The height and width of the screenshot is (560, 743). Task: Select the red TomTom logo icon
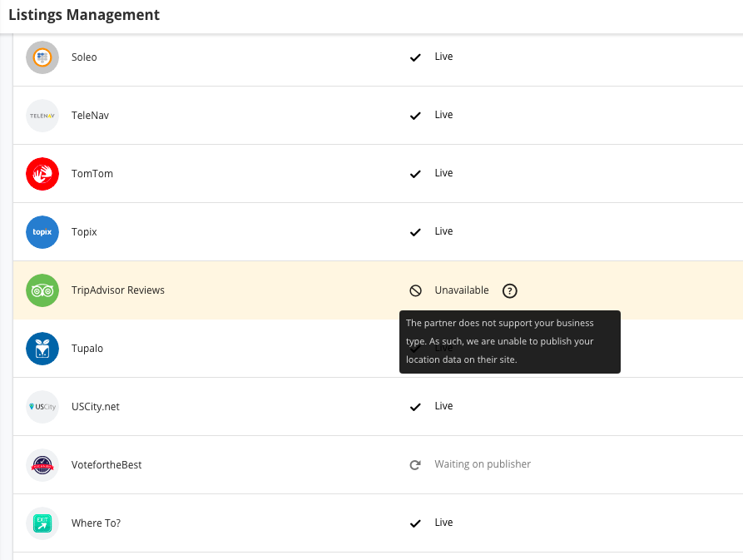(x=42, y=174)
